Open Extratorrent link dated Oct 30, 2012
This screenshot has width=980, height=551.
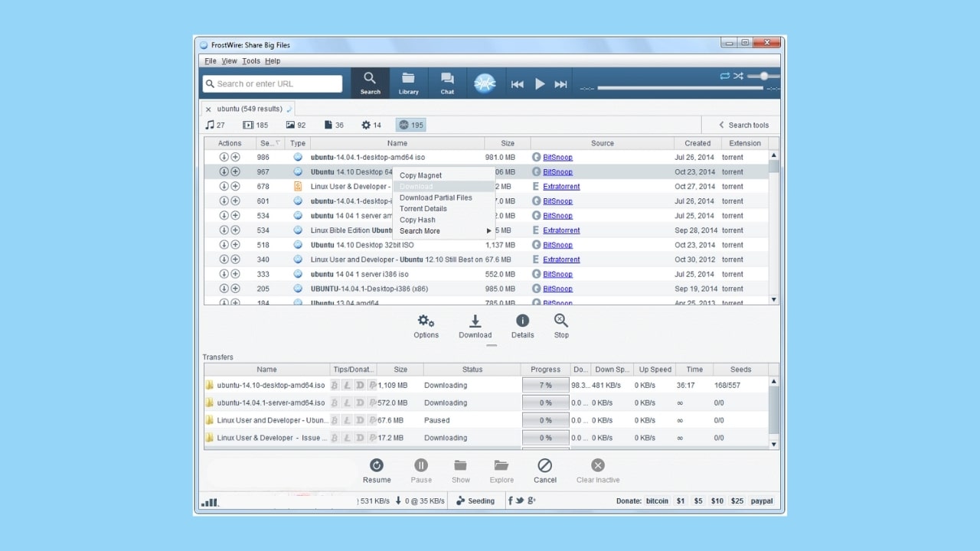561,259
